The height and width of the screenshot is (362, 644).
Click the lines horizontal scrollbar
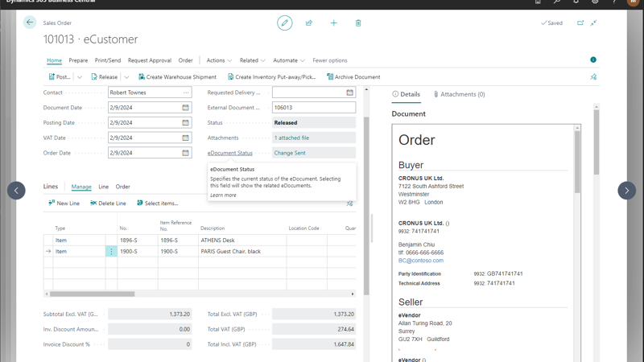pyautogui.click(x=93, y=294)
